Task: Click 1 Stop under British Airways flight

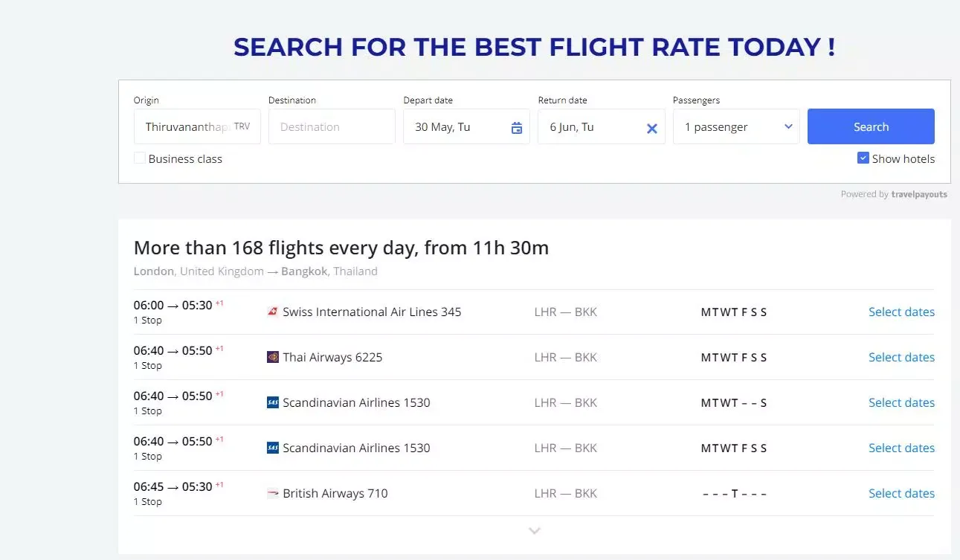Action: pos(147,501)
